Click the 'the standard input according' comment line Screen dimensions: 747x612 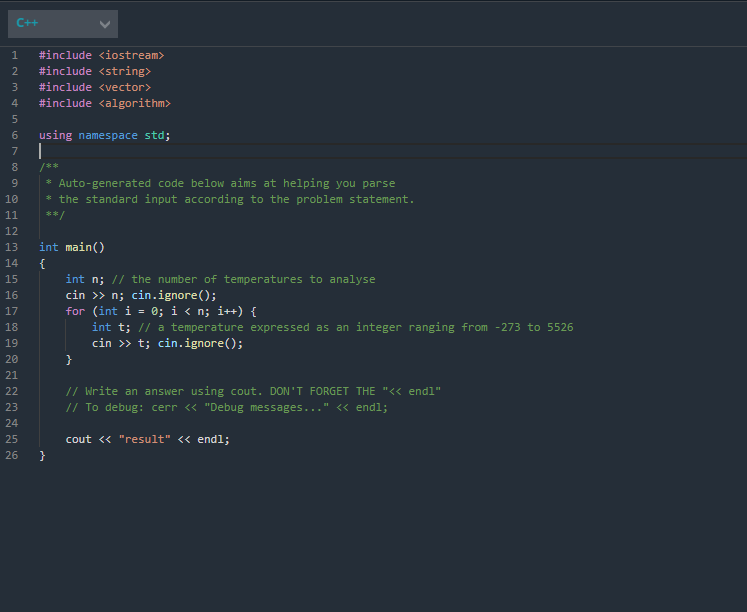[x=230, y=199]
